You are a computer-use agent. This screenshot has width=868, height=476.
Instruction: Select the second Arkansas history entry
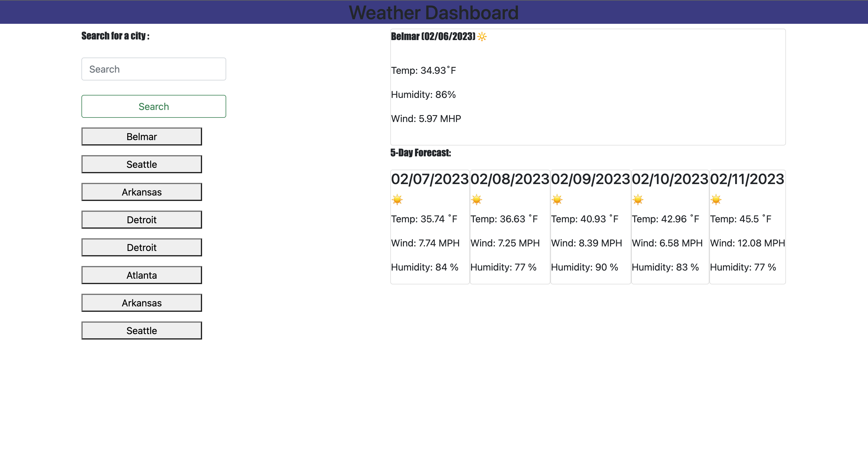[141, 303]
